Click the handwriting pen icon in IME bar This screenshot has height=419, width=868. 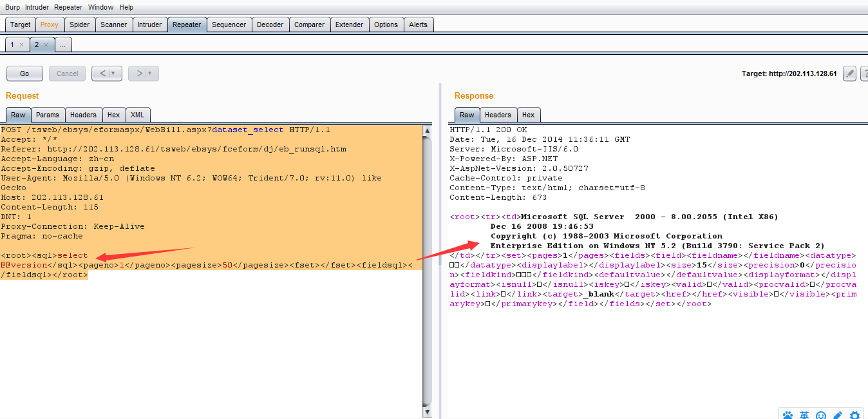[x=838, y=415]
